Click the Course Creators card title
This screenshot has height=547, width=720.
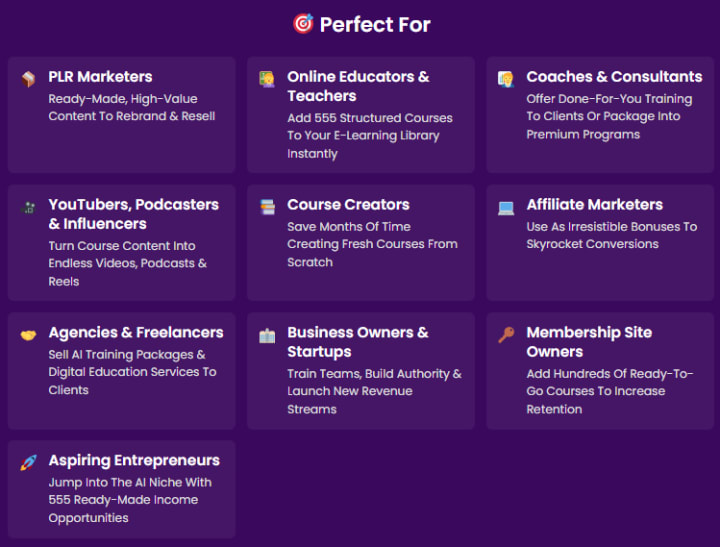pyautogui.click(x=348, y=205)
